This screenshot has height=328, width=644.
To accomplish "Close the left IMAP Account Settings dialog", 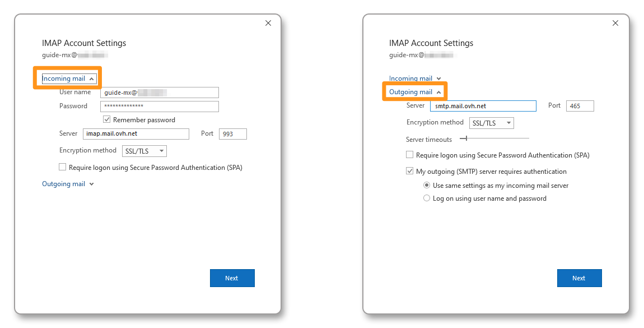I will (268, 23).
